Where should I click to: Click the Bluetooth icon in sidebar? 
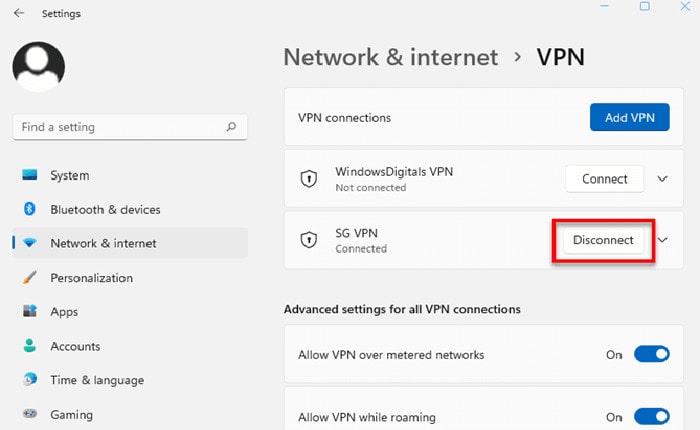click(x=29, y=209)
